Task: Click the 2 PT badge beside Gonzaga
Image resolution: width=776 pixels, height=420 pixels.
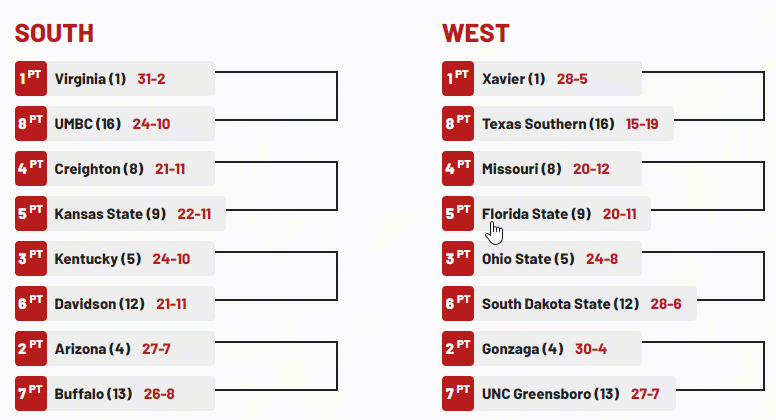Action: tap(458, 349)
